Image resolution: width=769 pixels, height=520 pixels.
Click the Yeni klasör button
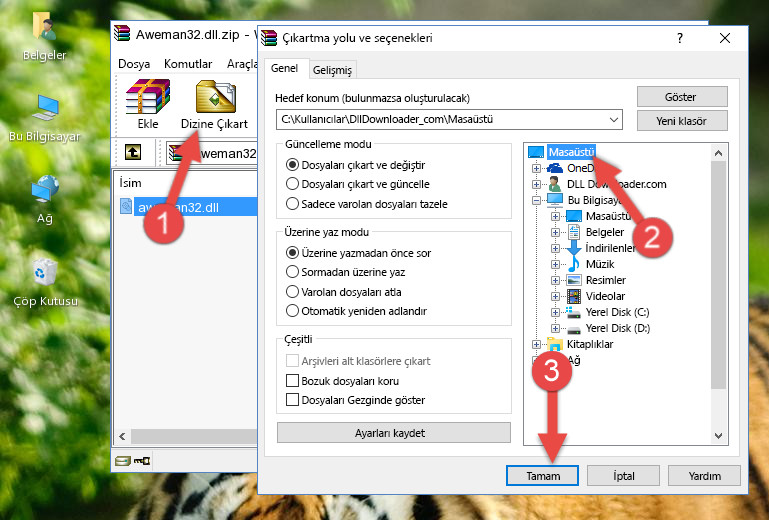(682, 121)
